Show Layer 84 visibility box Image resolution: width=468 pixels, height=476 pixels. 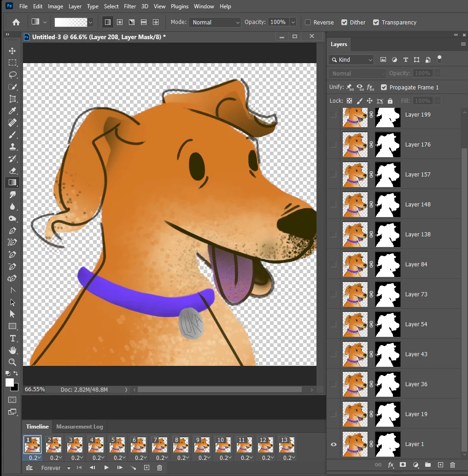(333, 264)
